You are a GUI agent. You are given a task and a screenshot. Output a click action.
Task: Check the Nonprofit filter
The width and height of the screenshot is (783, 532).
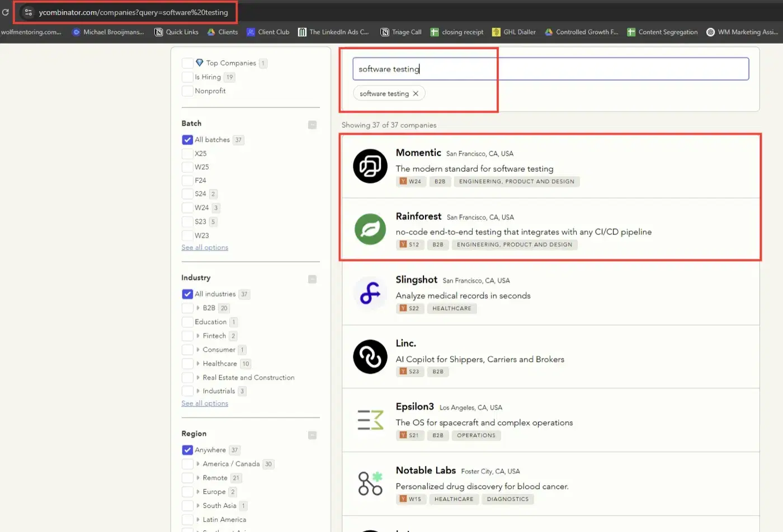tap(187, 91)
